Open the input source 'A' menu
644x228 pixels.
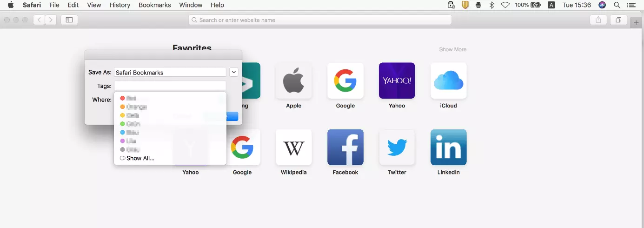tap(551, 5)
